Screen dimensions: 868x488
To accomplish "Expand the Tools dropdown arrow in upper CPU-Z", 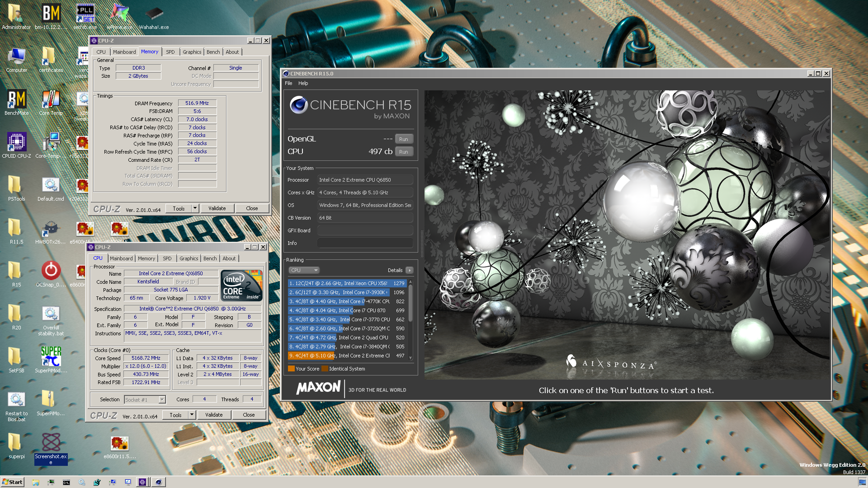I will [x=195, y=208].
